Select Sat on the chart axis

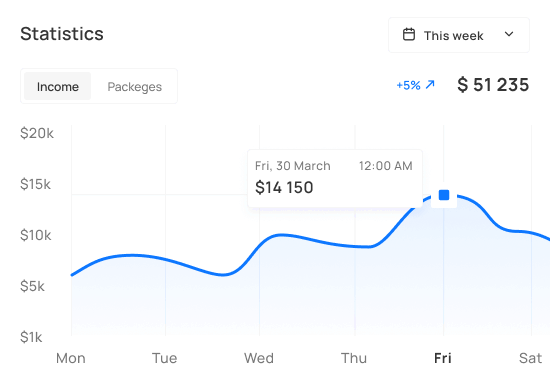click(x=530, y=358)
